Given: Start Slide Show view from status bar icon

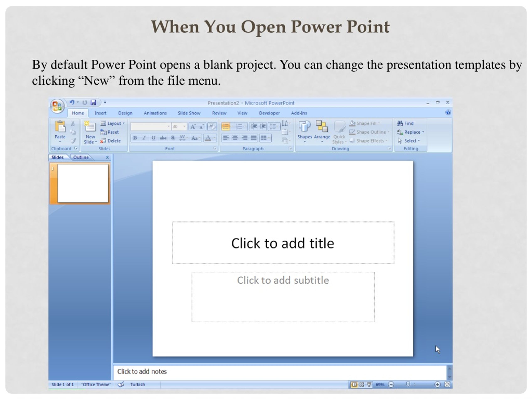Looking at the screenshot, I should 369,385.
